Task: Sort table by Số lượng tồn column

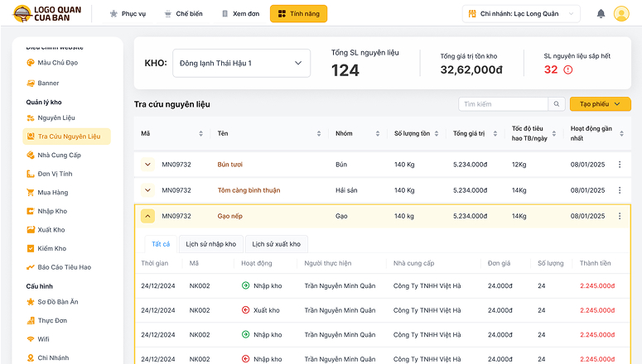Action: tap(436, 133)
